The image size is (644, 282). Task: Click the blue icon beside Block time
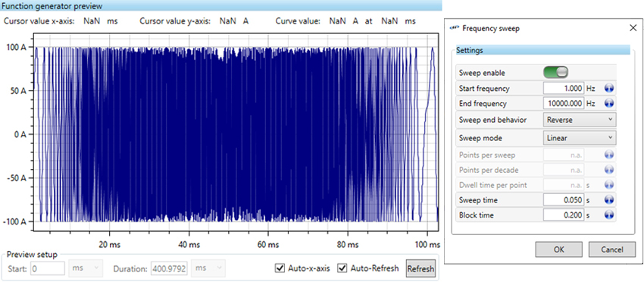(608, 215)
